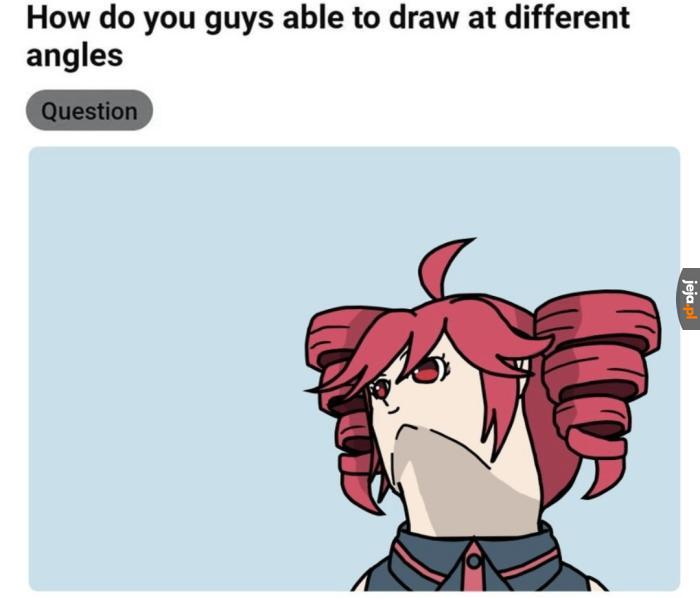Click the empty light blue background of image

click(x=170, y=357)
